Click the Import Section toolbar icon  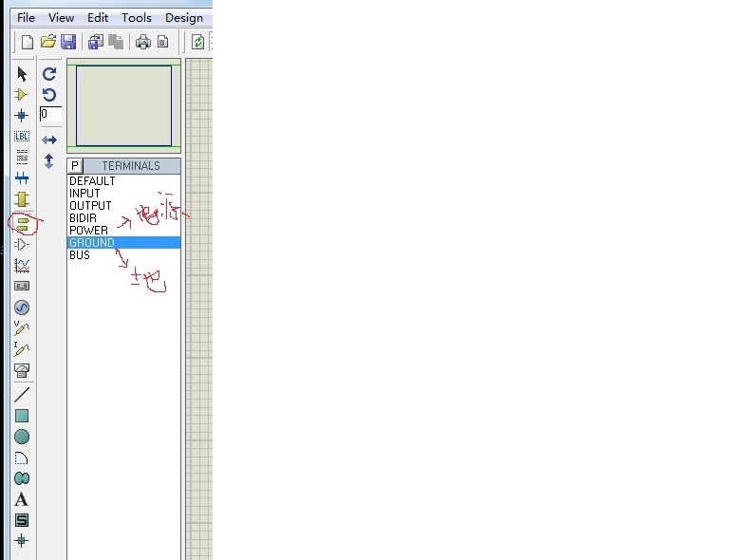pos(95,42)
